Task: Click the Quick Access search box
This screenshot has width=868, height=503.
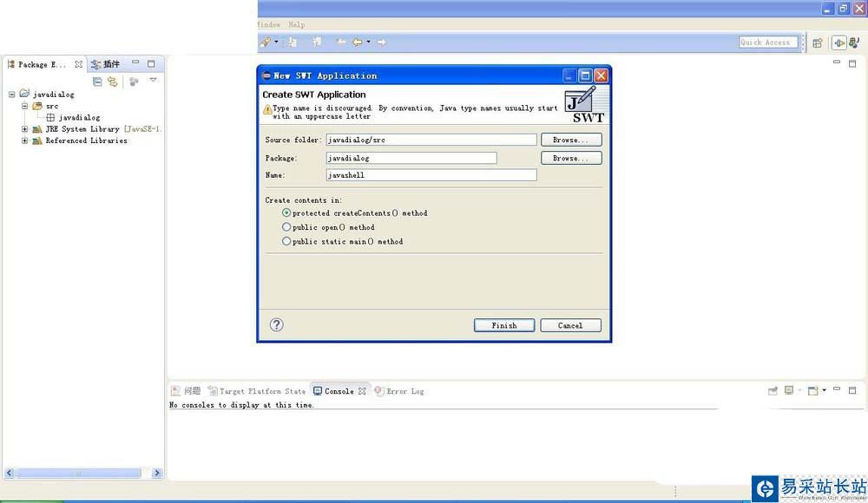Action: coord(768,42)
